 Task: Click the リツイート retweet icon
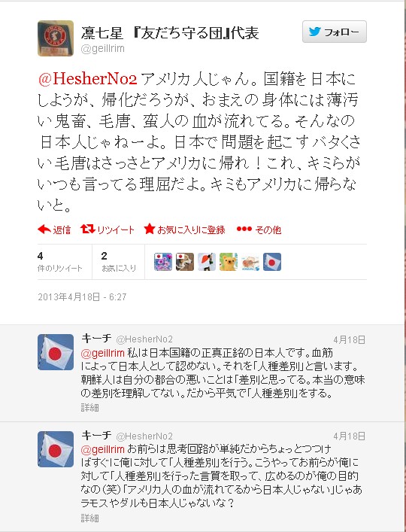[88, 230]
